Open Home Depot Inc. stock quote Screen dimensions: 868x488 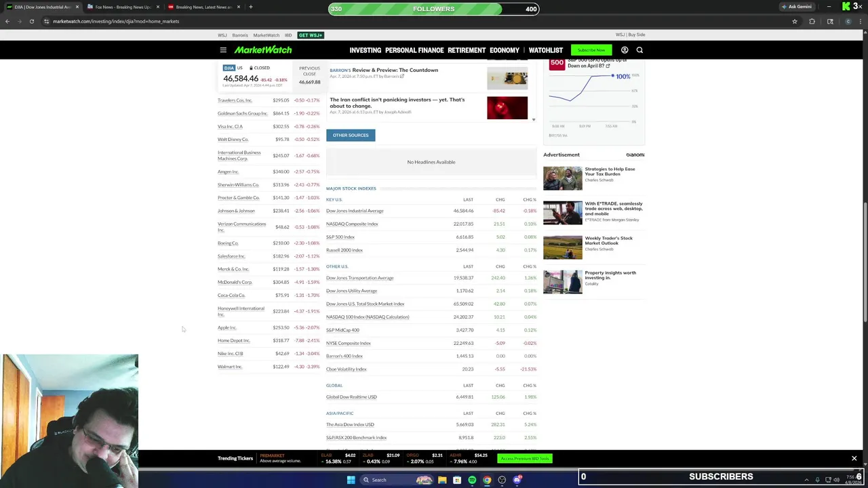tap(233, 341)
